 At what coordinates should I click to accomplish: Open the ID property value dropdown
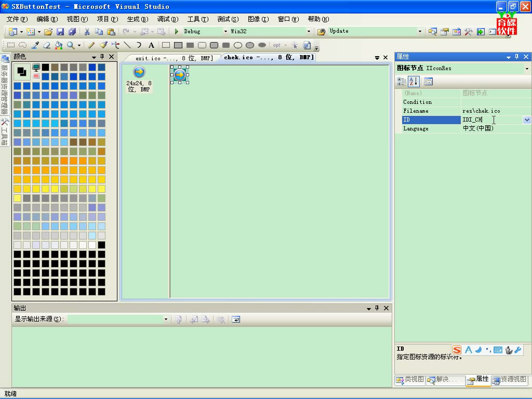pyautogui.click(x=527, y=120)
